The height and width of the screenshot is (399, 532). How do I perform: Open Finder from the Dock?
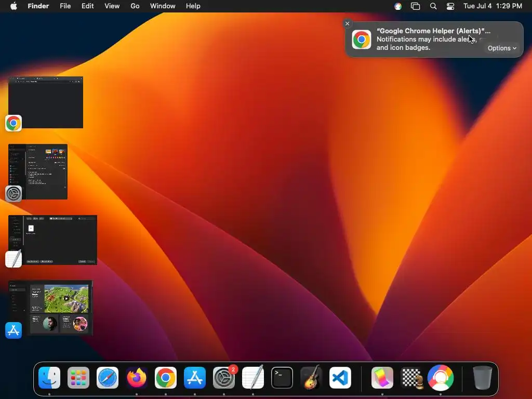(x=49, y=378)
